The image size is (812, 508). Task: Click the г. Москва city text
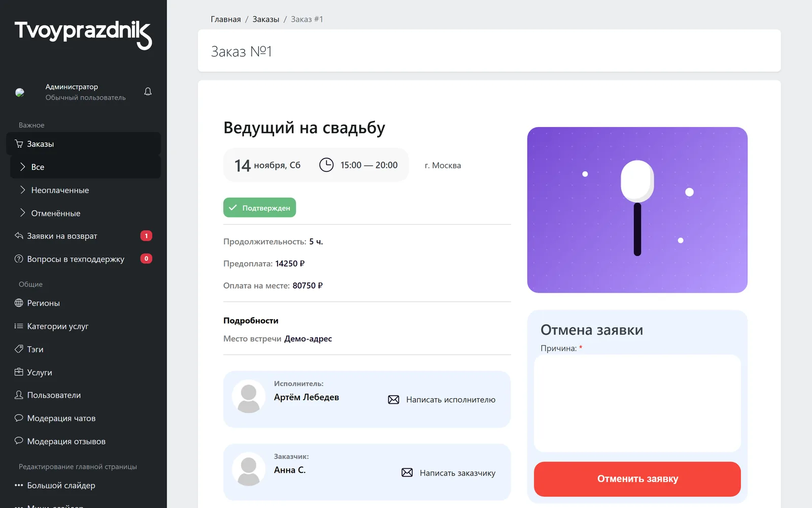443,166
